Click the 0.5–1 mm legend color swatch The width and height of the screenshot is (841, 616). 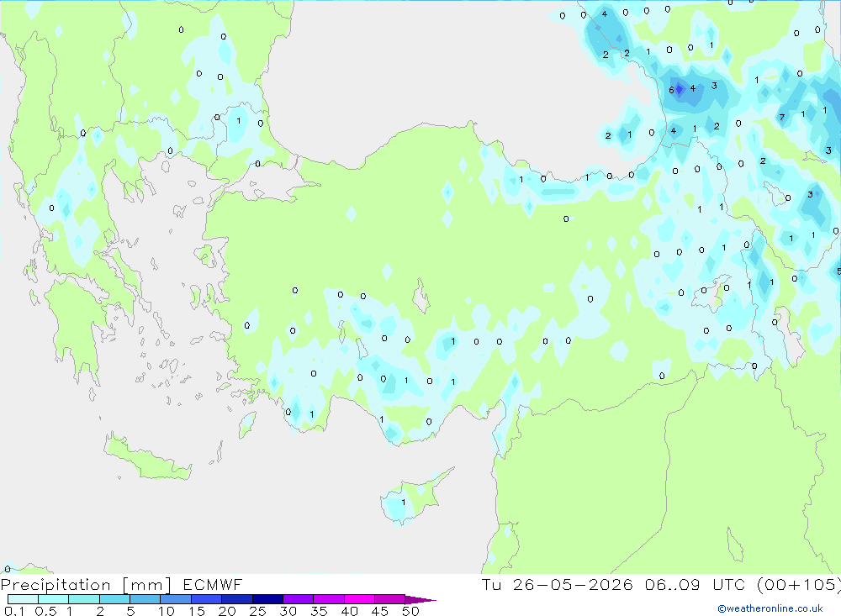(x=53, y=599)
